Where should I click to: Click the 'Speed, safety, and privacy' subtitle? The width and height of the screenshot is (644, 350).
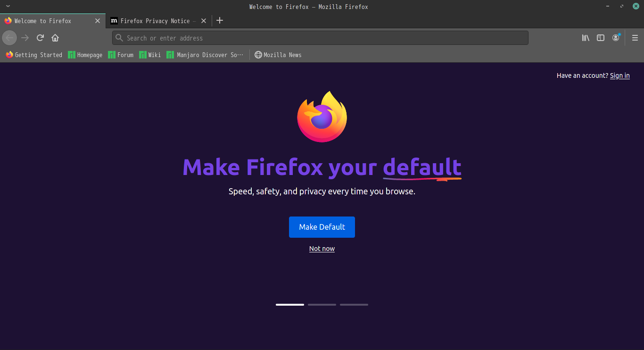click(322, 192)
